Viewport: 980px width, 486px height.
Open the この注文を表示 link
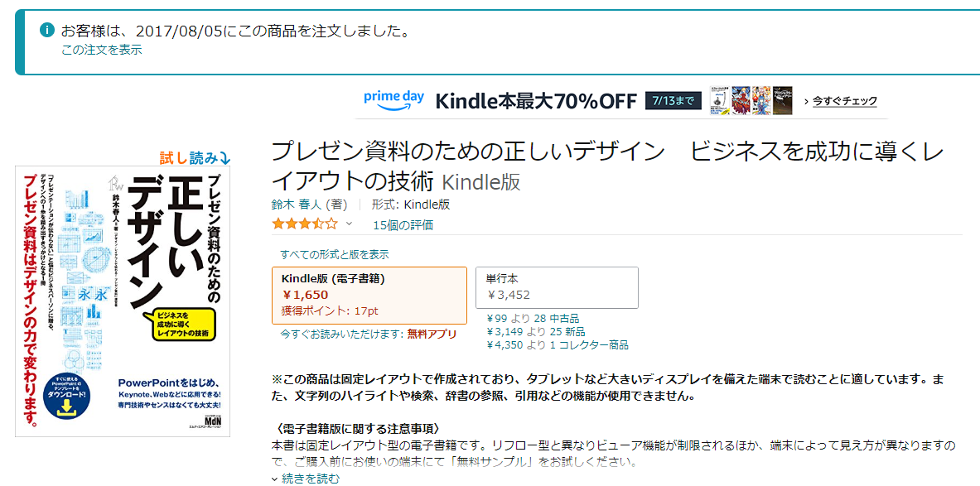tap(101, 50)
